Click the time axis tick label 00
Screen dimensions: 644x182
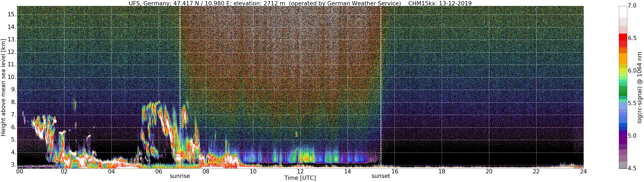point(20,172)
